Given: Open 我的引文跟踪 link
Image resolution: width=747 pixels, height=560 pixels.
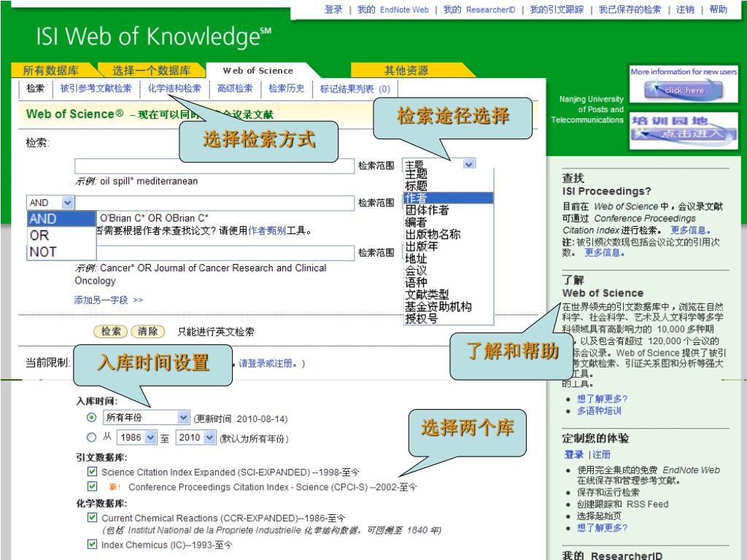Looking at the screenshot, I should click(x=557, y=9).
